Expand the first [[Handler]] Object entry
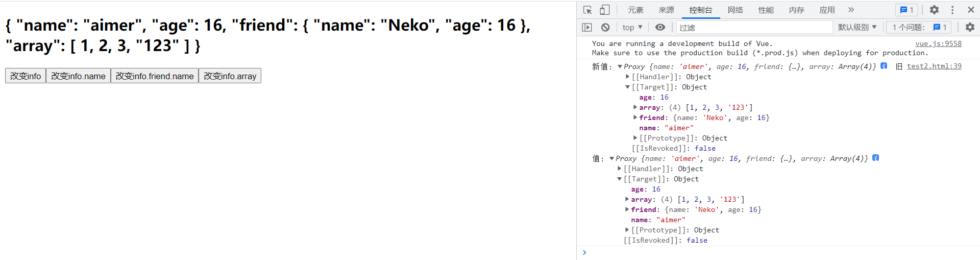Image resolution: width=980 pixels, height=260 pixels. [628, 77]
